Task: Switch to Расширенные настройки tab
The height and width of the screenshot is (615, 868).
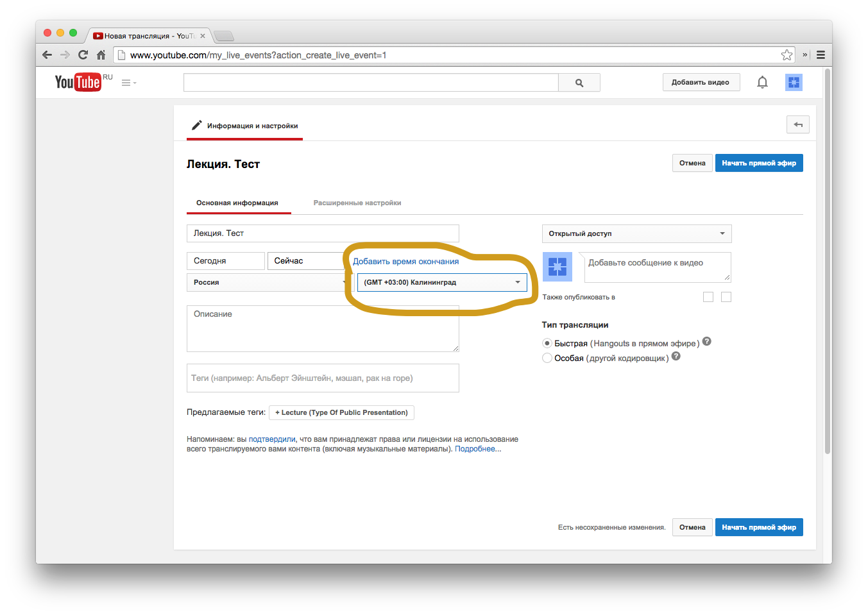Action: [357, 203]
